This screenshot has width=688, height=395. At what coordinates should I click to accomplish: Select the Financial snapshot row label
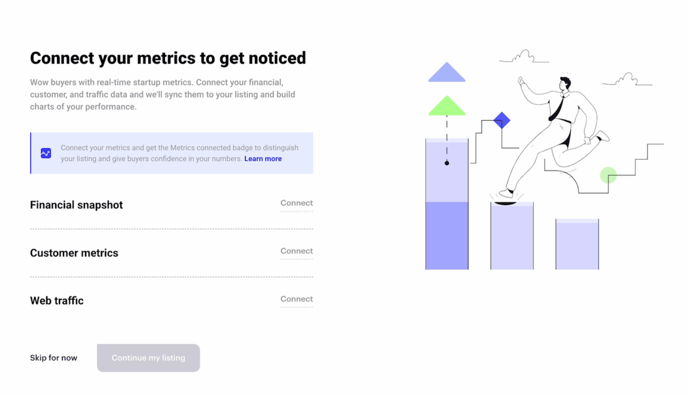(76, 205)
